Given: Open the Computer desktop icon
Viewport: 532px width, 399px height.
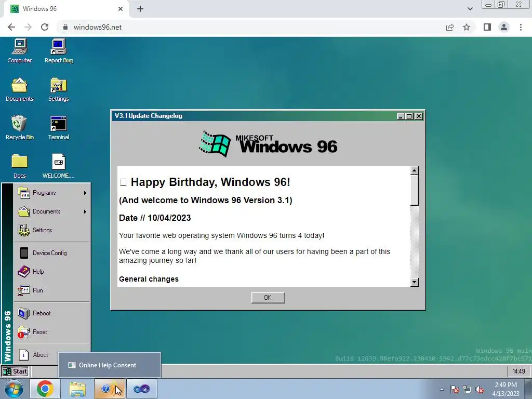Looking at the screenshot, I should (x=19, y=51).
